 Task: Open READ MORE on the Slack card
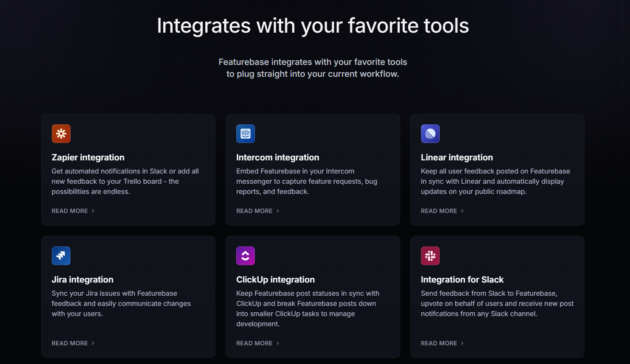439,343
